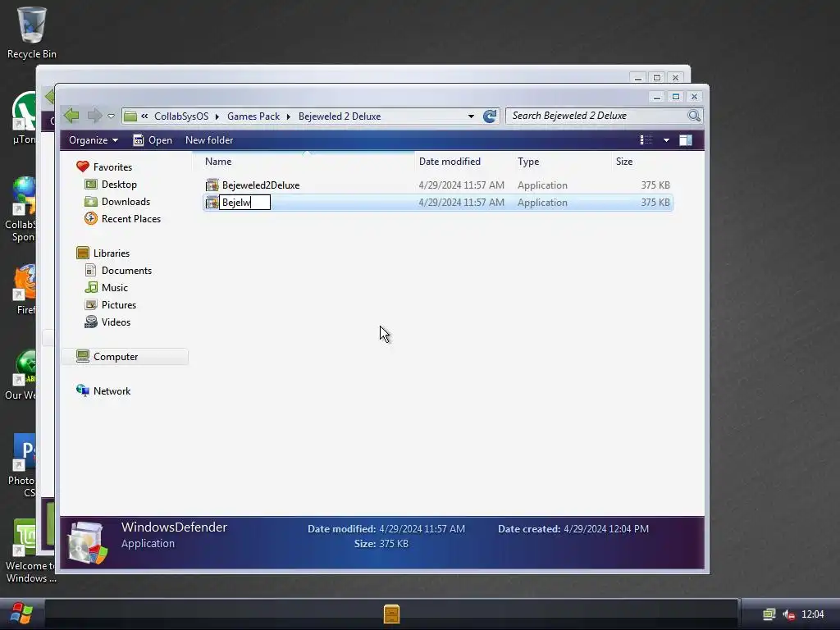Screen dimensions: 840x630
Task: Click the Favorites heart icon
Action: [x=83, y=167]
